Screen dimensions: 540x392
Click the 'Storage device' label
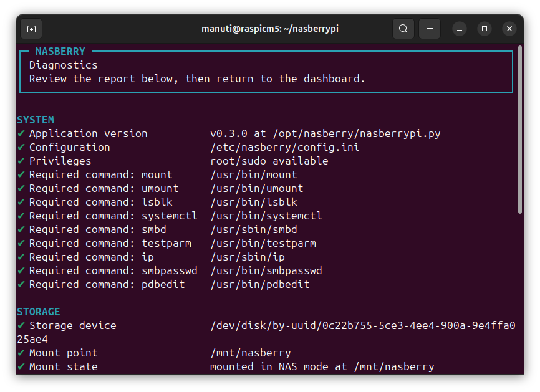coord(73,325)
